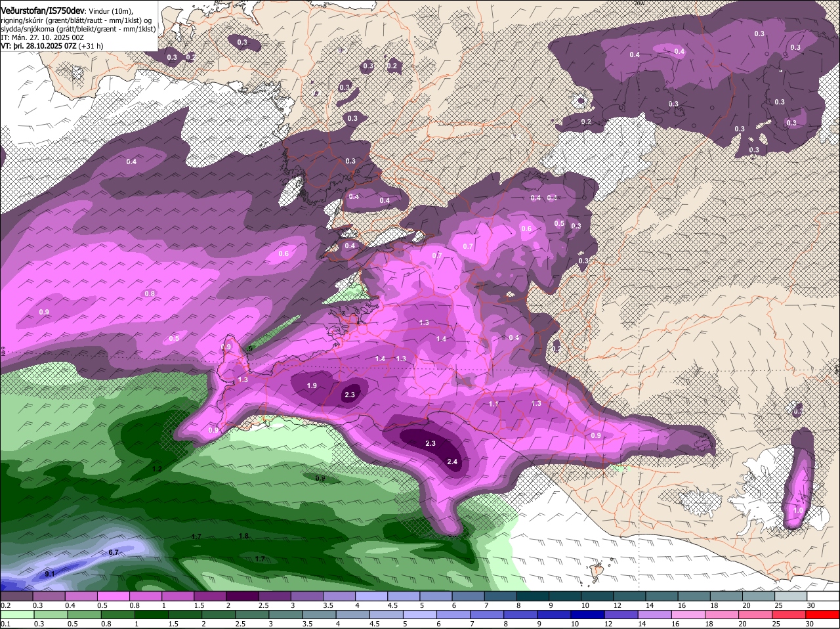Pick the bright red 30 swatch in the lower legend row
Image resolution: width=840 pixels, height=629 pixels.
click(x=823, y=615)
